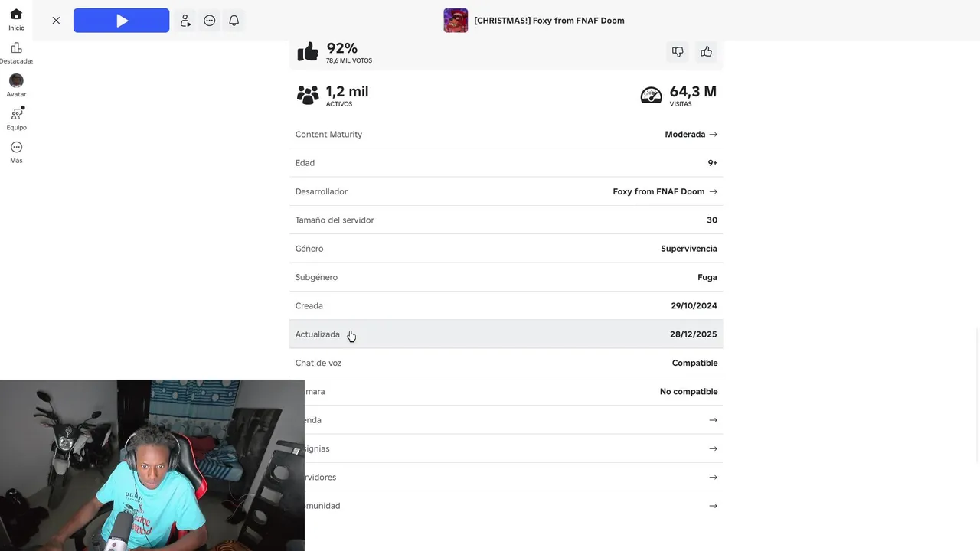The height and width of the screenshot is (551, 980).
Task: Expand the Insignias row arrow
Action: click(713, 448)
